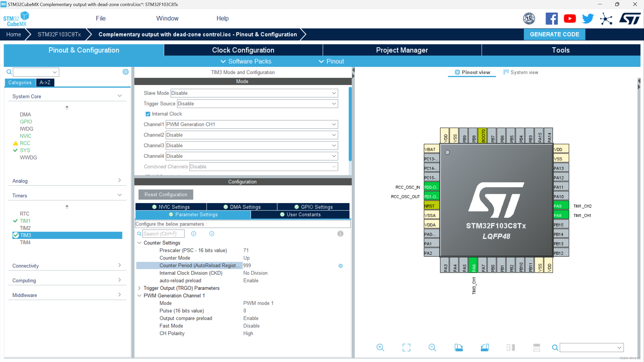Click the vertical split view icon
This screenshot has height=362, width=644.
[511, 348]
